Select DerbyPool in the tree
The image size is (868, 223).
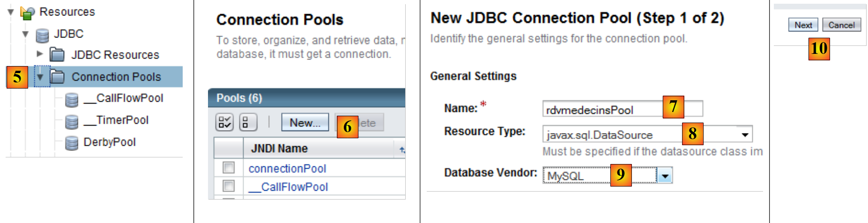[x=110, y=142]
